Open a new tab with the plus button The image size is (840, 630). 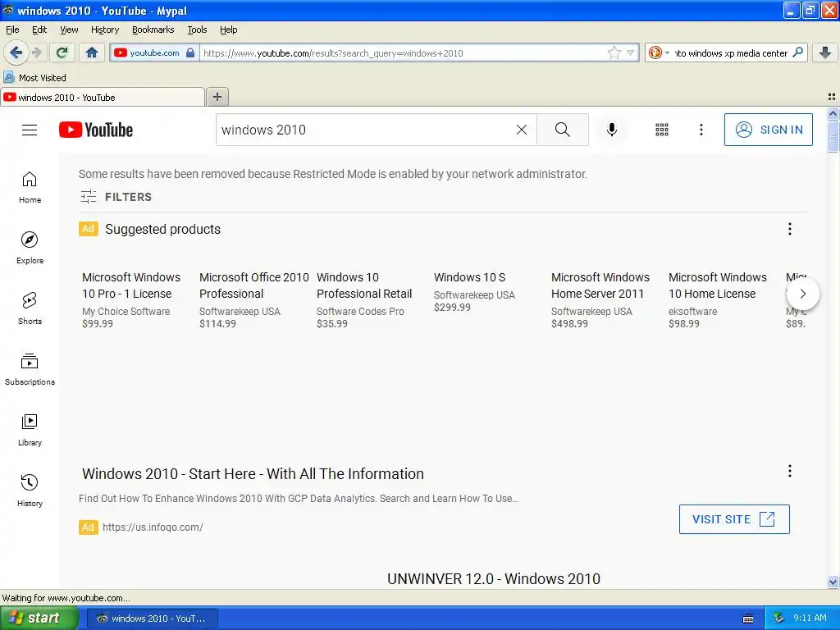click(217, 97)
